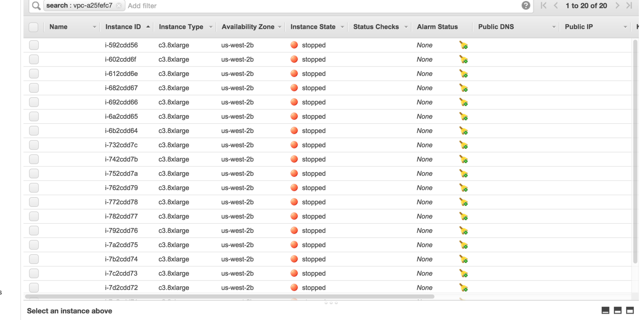
Task: Open the help question mark icon
Action: click(x=526, y=5)
